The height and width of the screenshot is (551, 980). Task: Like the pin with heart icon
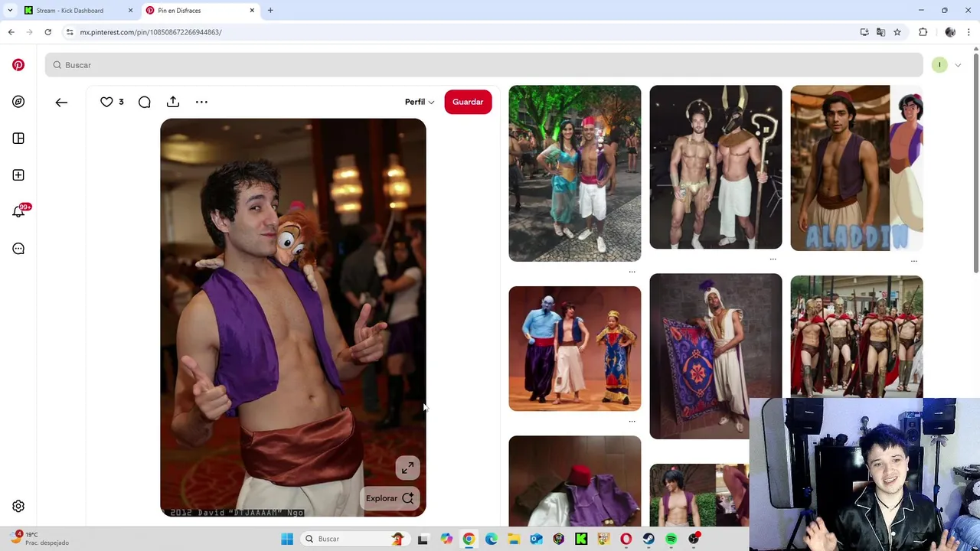click(x=106, y=102)
